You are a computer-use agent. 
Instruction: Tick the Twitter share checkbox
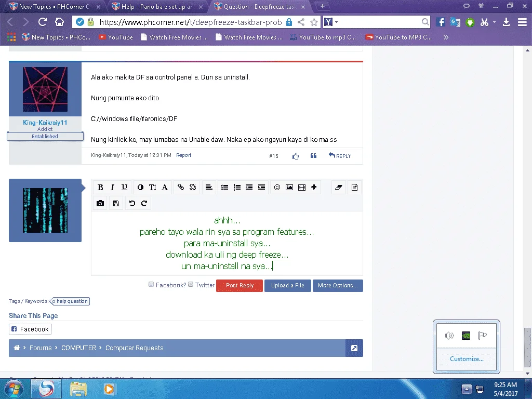point(191,284)
